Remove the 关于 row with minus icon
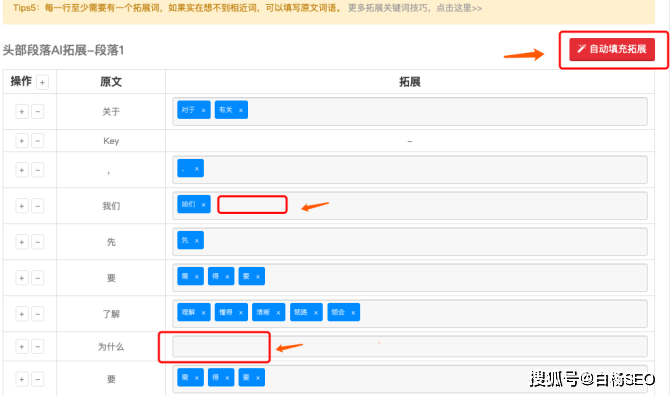 coord(38,112)
